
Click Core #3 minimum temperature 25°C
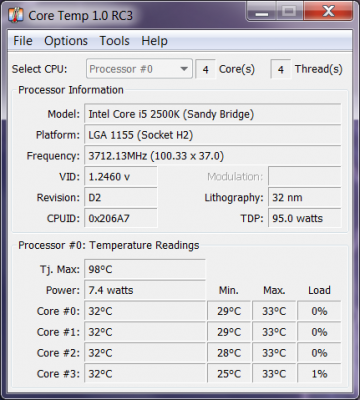(229, 373)
